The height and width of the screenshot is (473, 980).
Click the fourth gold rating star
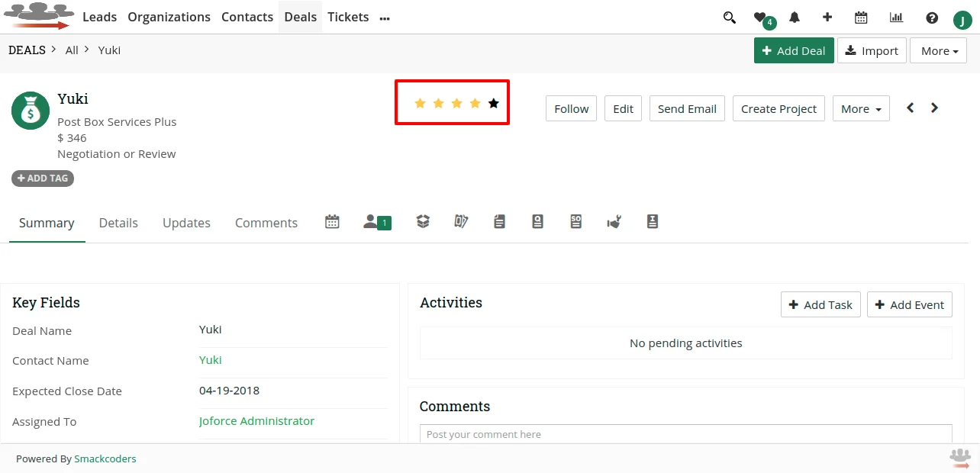[475, 103]
